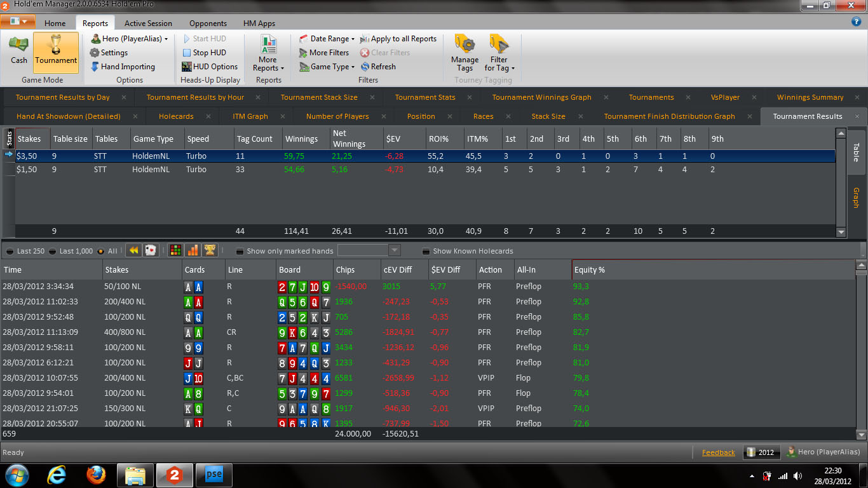Refresh the report data
The width and height of the screenshot is (868, 488).
378,67
